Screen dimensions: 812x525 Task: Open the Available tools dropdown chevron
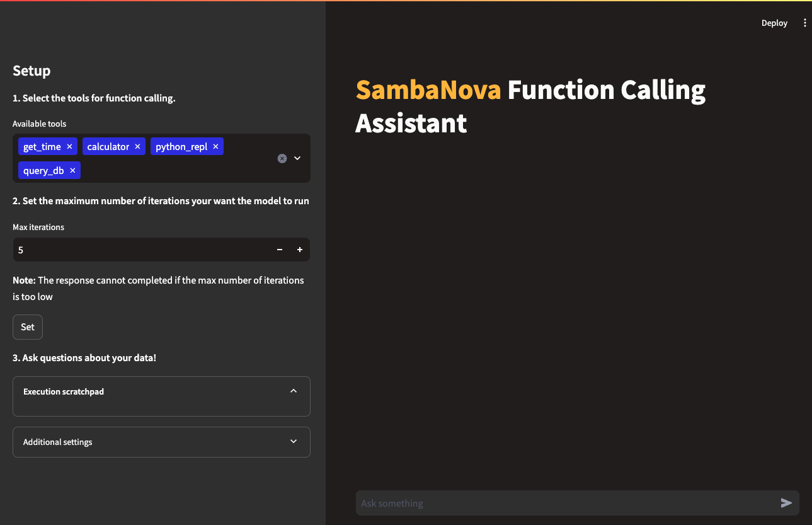[297, 158]
